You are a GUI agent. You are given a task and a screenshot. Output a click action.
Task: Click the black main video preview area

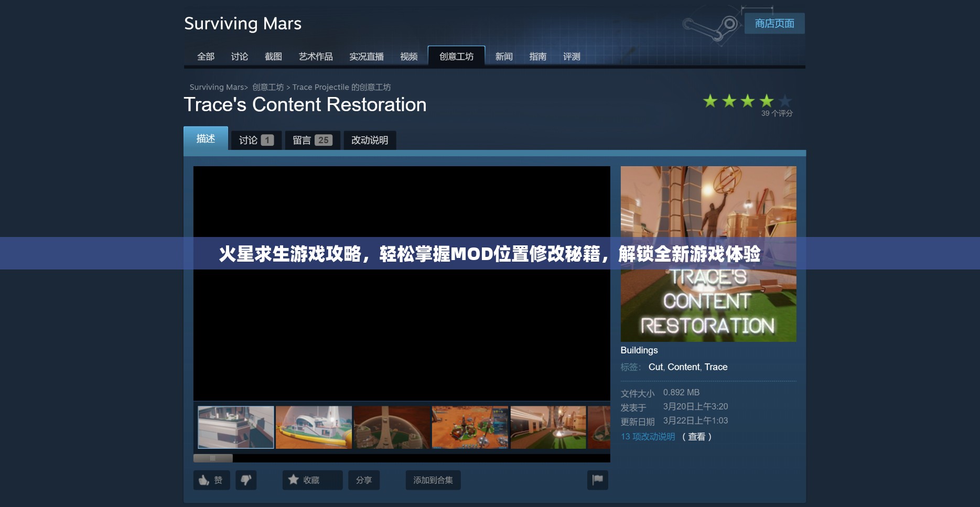coord(402,283)
